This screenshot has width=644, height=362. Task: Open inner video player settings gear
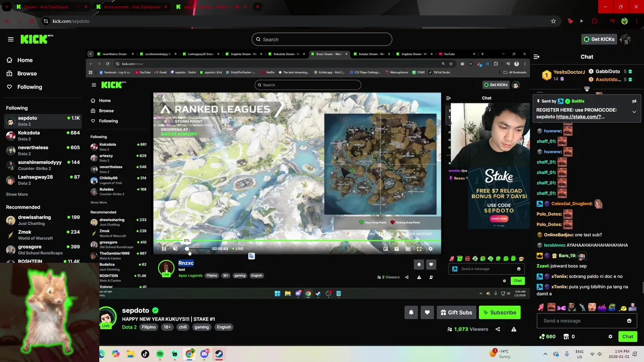coord(430,248)
